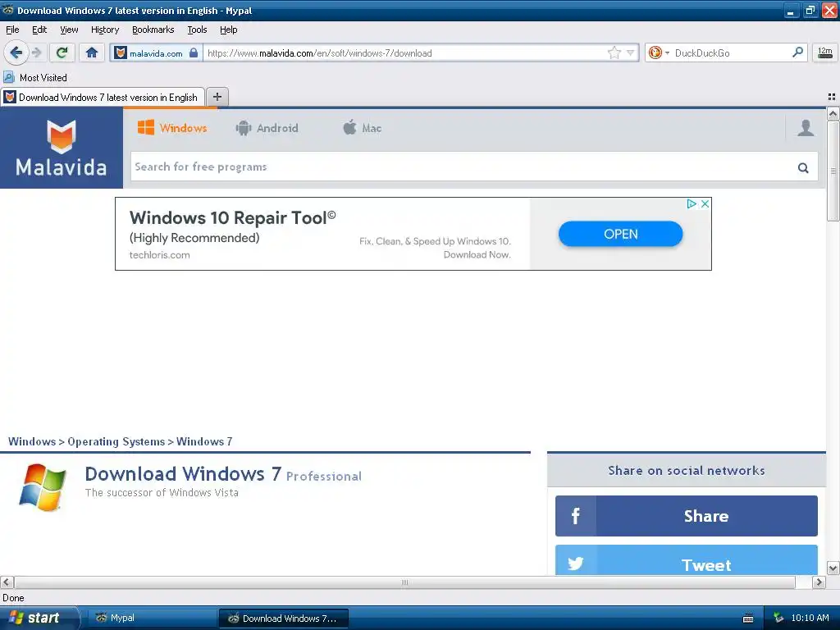Open the Most Visited bookmarks folder
The image size is (840, 630).
(35, 78)
